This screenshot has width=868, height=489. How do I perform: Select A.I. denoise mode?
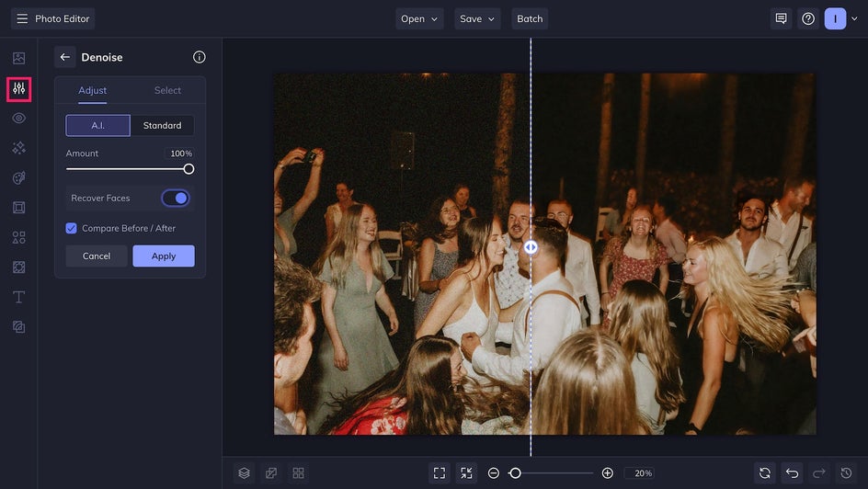[98, 126]
